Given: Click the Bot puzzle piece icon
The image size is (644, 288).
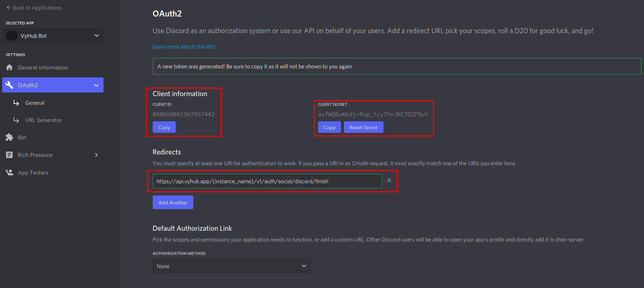Looking at the screenshot, I should point(9,137).
